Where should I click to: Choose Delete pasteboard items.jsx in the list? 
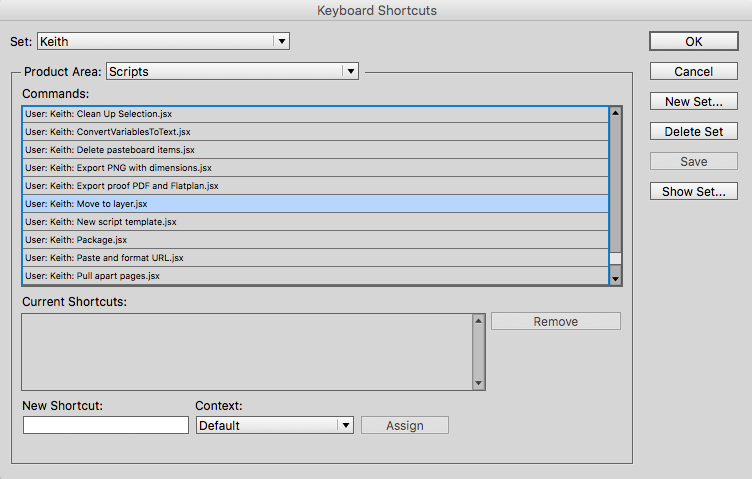pyautogui.click(x=316, y=150)
